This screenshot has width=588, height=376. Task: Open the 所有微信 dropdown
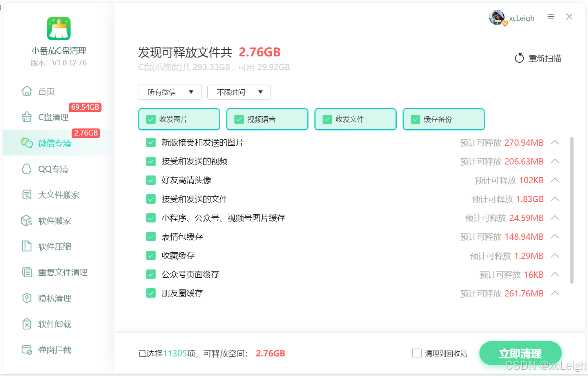click(170, 92)
